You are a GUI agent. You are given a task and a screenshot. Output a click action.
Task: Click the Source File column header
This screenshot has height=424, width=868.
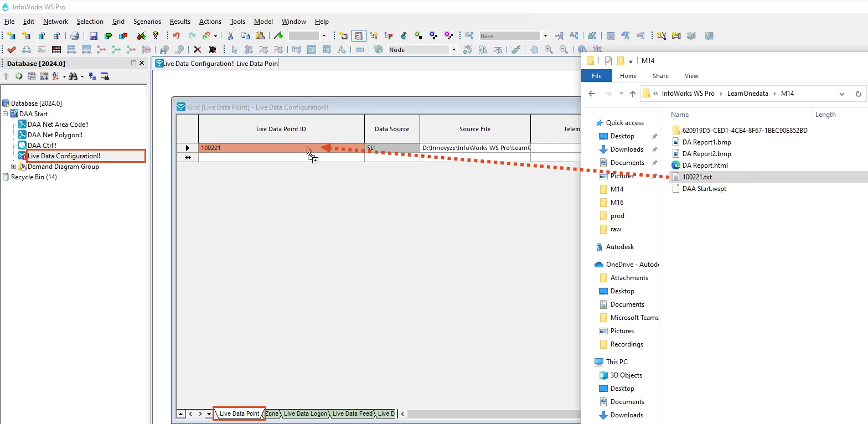[x=475, y=129]
